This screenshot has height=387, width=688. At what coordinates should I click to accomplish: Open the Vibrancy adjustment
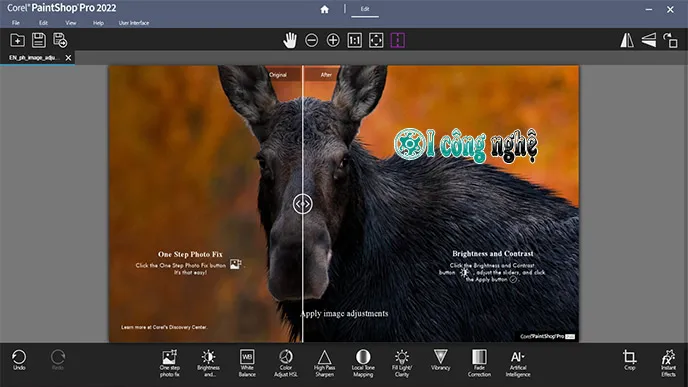[x=440, y=360]
